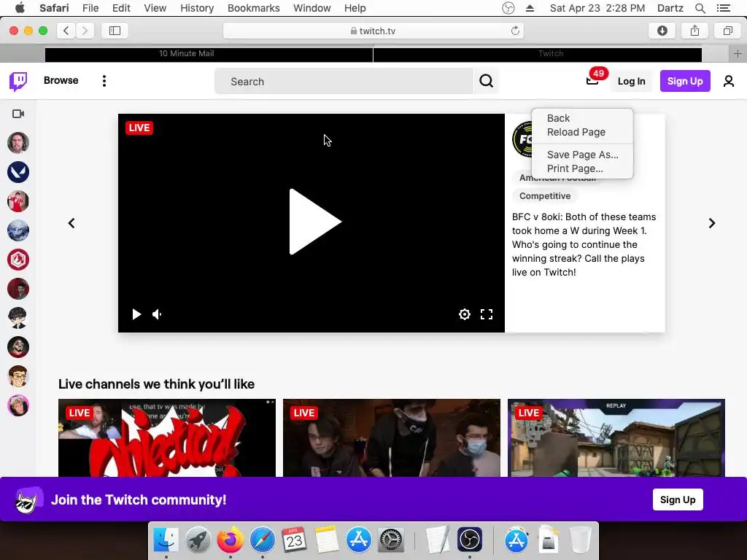Screen dimensions: 747x560
Task: Click Sign Up on the purple banner
Action: 678,499
